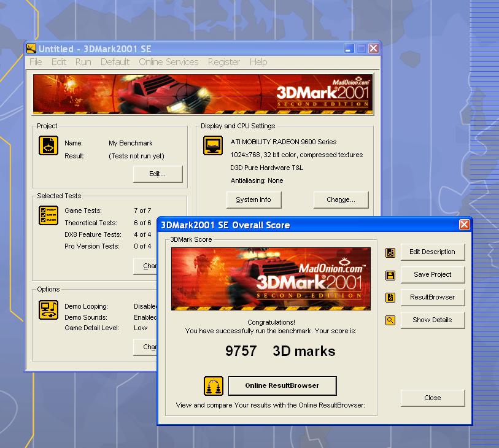Screen dimensions: 499x448
Task: Click '1024x768, 32 bit color, compressed textures'
Action: pyautogui.click(x=296, y=155)
